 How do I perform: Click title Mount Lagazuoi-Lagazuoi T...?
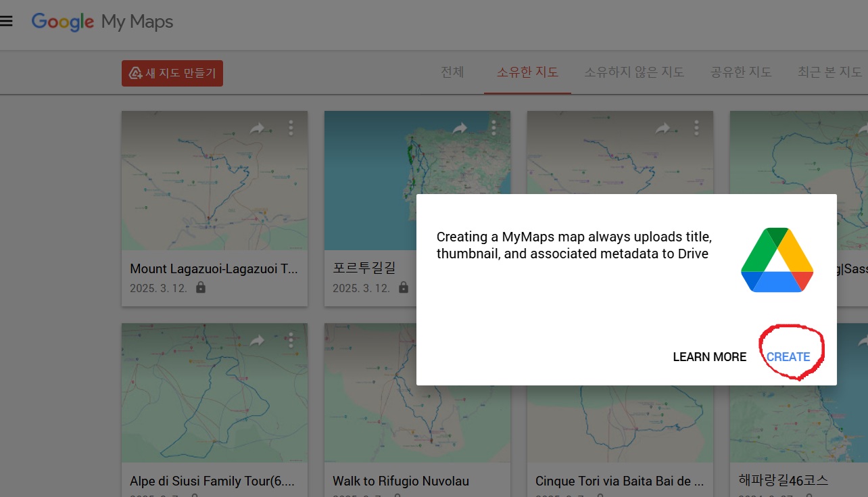click(x=214, y=269)
